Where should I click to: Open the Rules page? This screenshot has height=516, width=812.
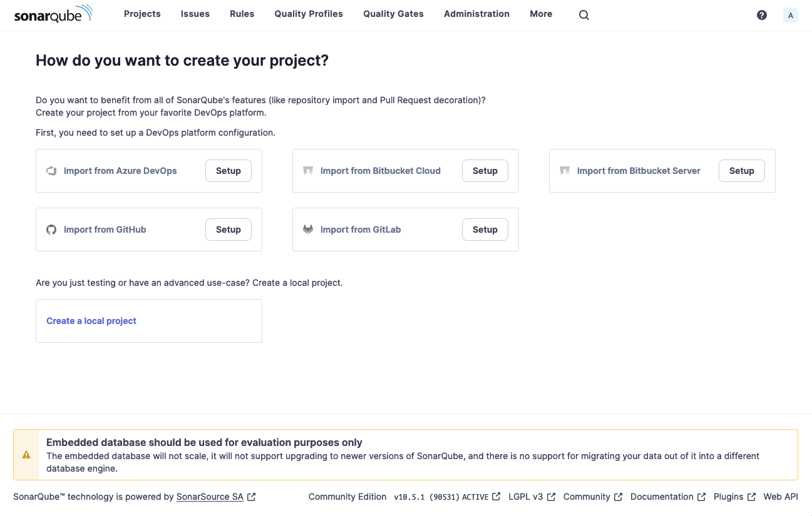tap(242, 14)
